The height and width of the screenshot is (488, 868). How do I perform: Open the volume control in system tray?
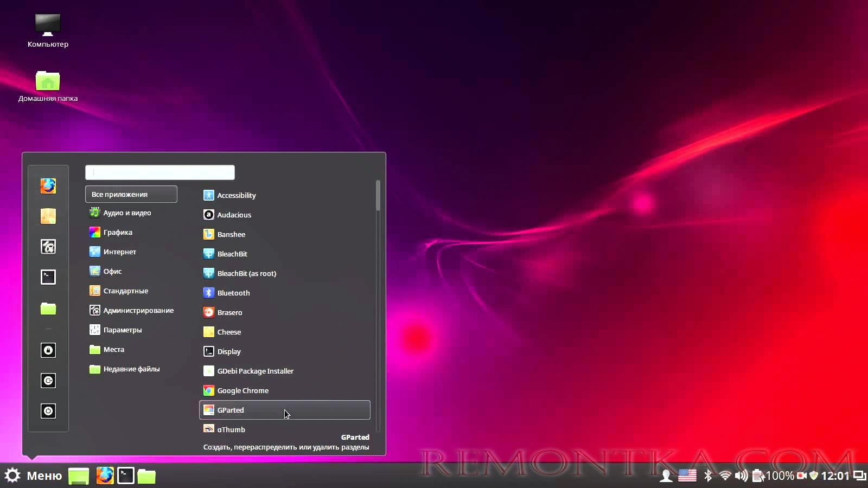741,476
